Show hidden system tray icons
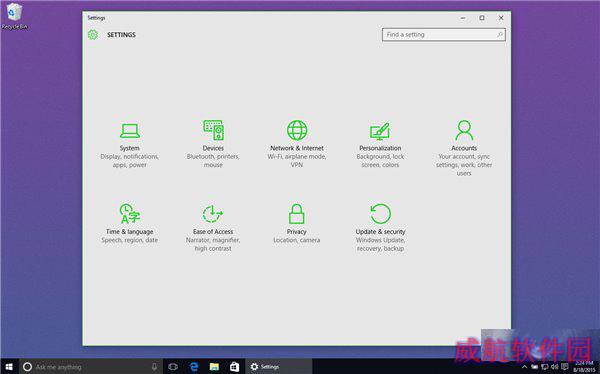The image size is (600, 374). (524, 367)
